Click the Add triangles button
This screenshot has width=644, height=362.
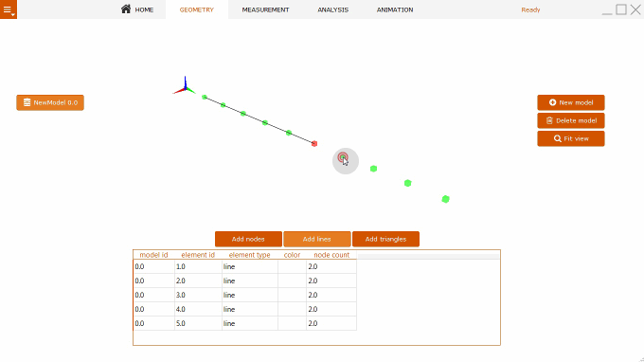click(385, 239)
